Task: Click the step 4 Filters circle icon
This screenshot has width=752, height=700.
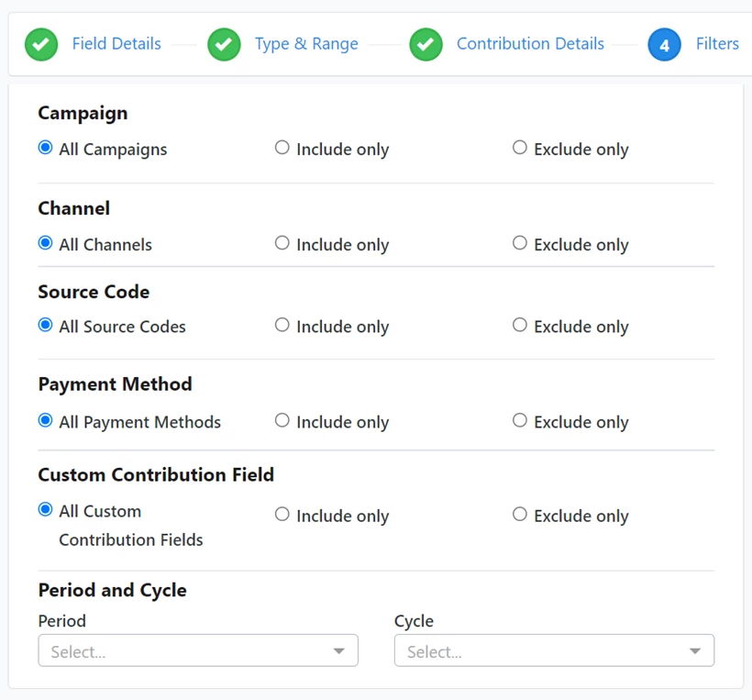Action: coord(664,44)
